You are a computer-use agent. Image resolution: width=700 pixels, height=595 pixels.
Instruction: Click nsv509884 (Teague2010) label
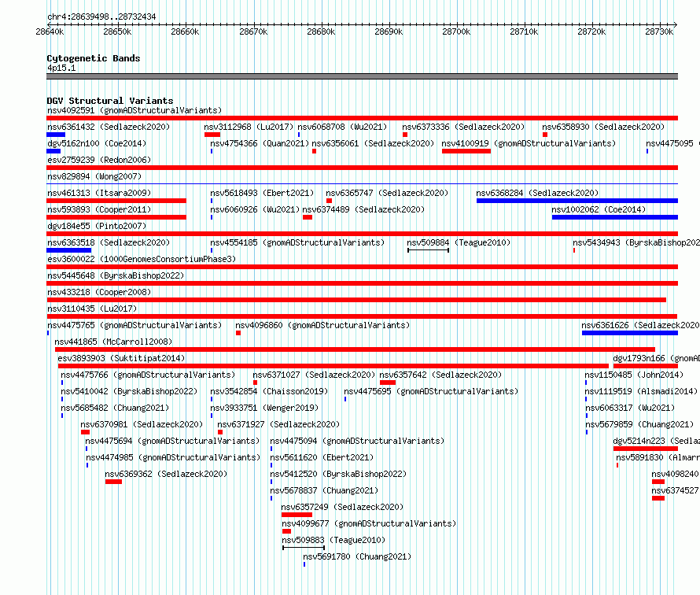click(459, 242)
